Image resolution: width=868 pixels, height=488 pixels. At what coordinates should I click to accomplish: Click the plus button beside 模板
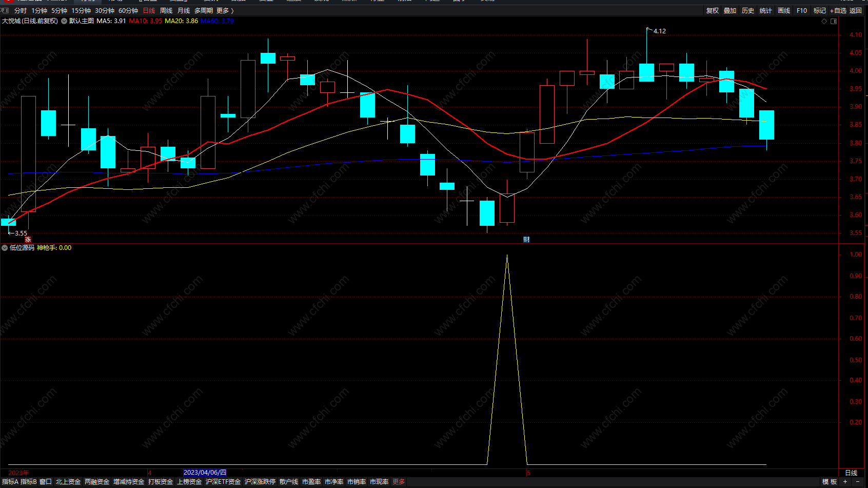pyautogui.click(x=845, y=481)
